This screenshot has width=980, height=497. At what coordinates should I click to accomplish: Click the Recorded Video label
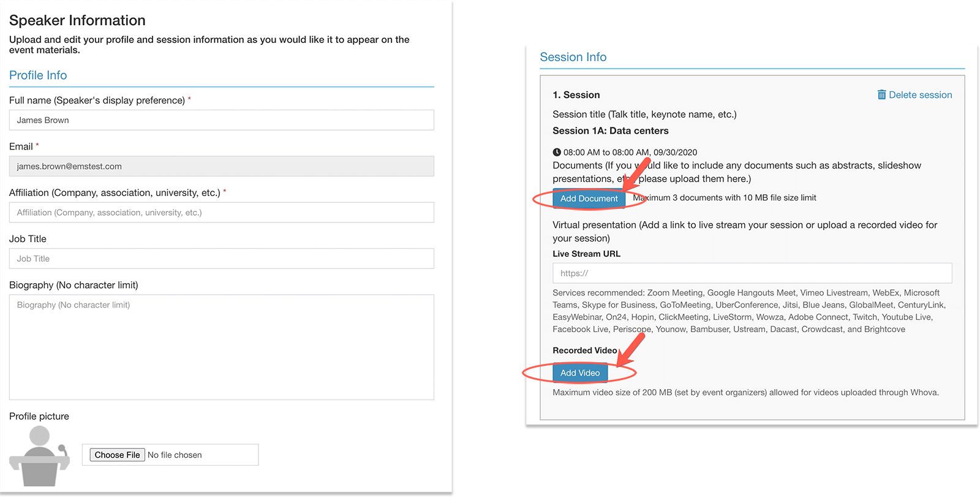click(584, 351)
